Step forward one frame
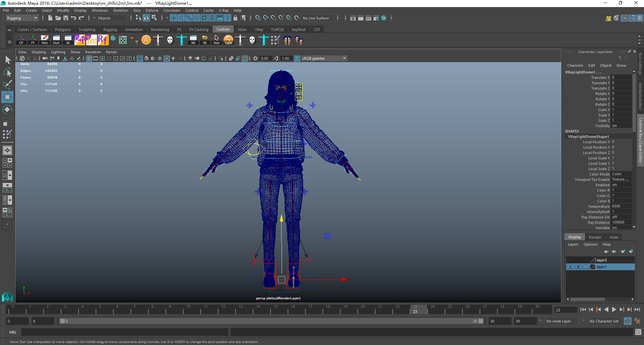This screenshot has width=644, height=345. 629,309
